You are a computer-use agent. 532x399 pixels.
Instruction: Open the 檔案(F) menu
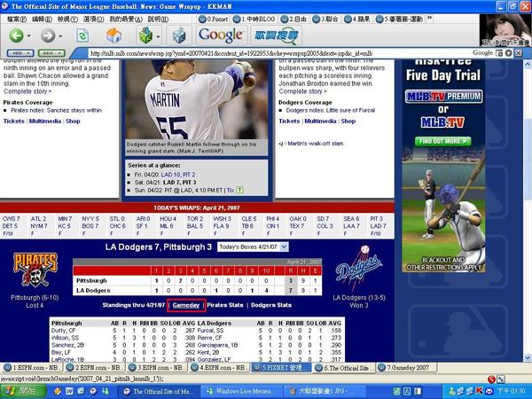(17, 19)
